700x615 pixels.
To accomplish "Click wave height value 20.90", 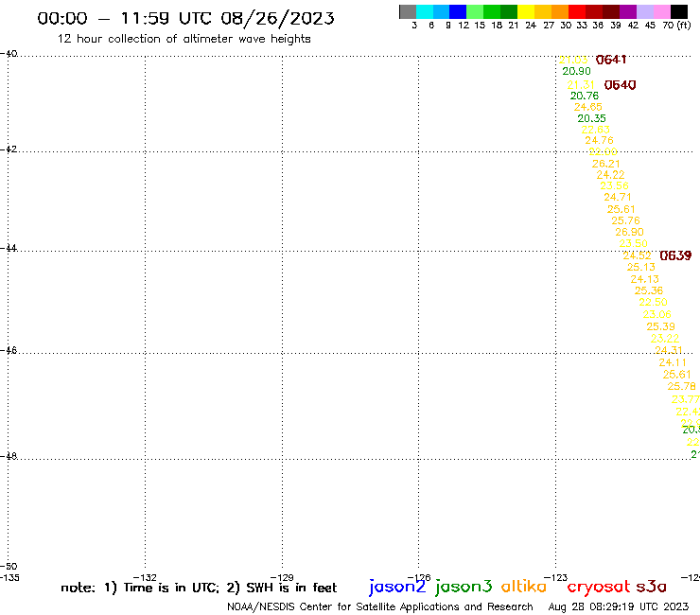I will click(x=576, y=71).
